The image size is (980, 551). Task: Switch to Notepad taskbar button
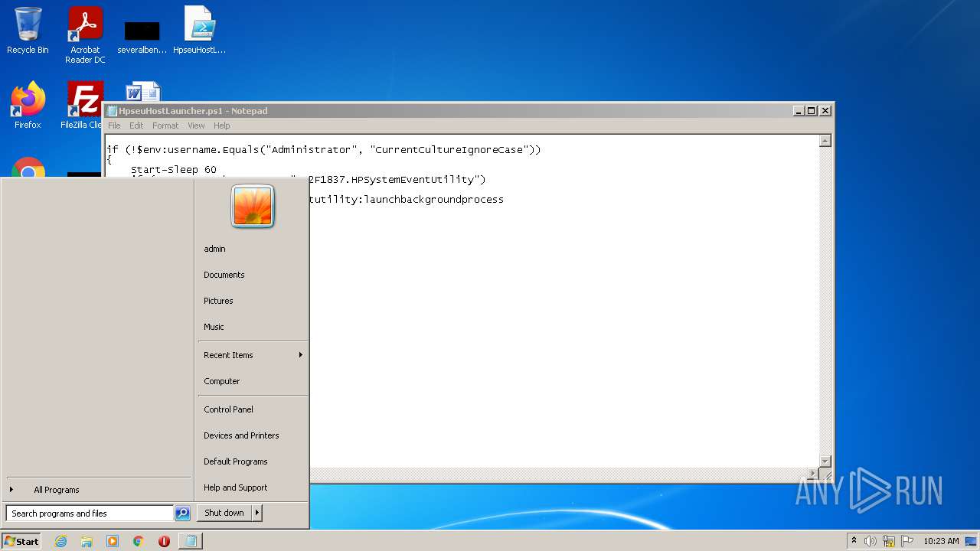[191, 541]
